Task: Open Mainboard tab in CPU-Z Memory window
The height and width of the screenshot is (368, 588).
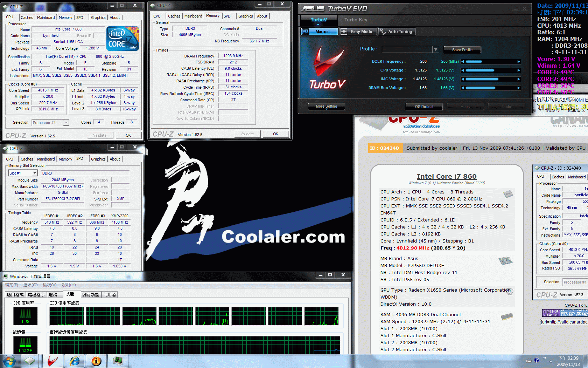Action: 193,16
